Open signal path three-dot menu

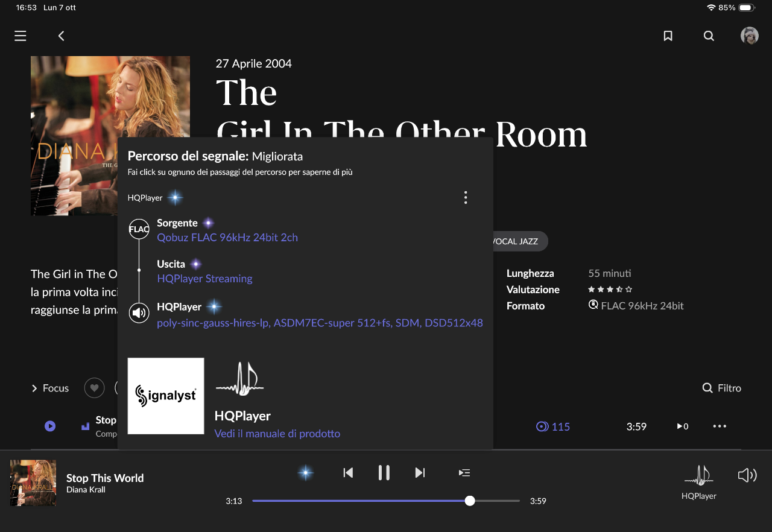(x=465, y=197)
